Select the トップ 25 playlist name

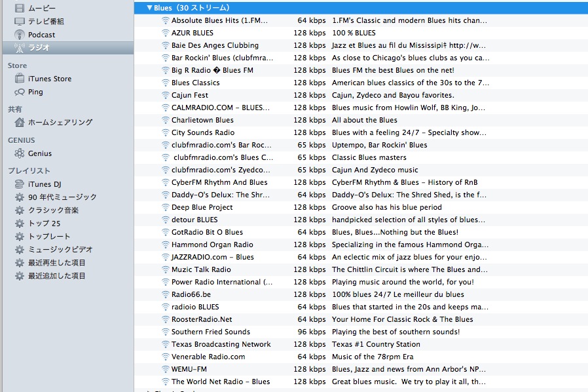click(45, 224)
